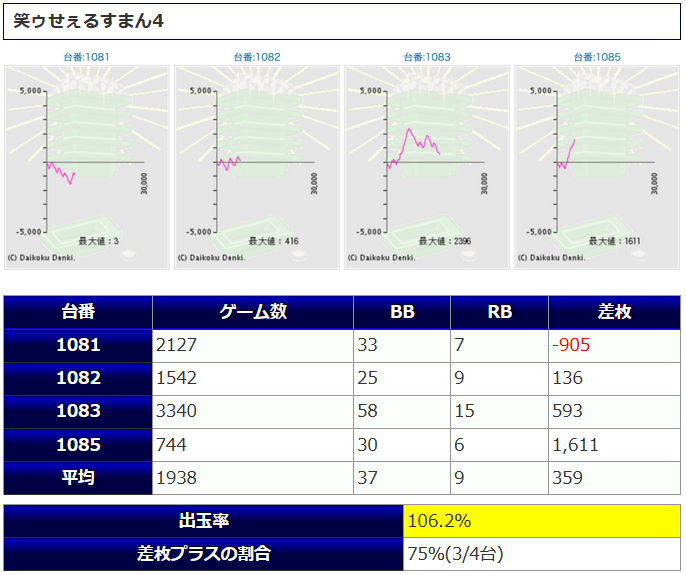The height and width of the screenshot is (575, 686).
Task: Click the ゲーム数 column header
Action: click(x=253, y=312)
